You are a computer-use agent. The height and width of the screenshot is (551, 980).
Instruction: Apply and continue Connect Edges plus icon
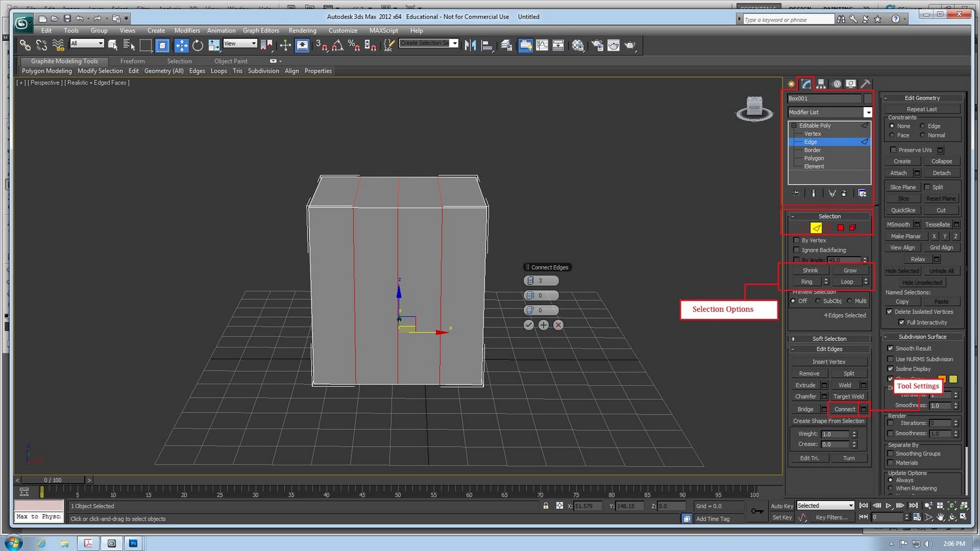tap(543, 325)
